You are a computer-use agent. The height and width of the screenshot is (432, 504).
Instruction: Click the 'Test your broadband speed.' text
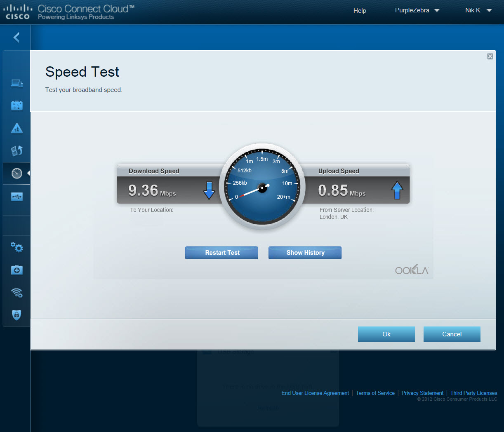point(84,90)
